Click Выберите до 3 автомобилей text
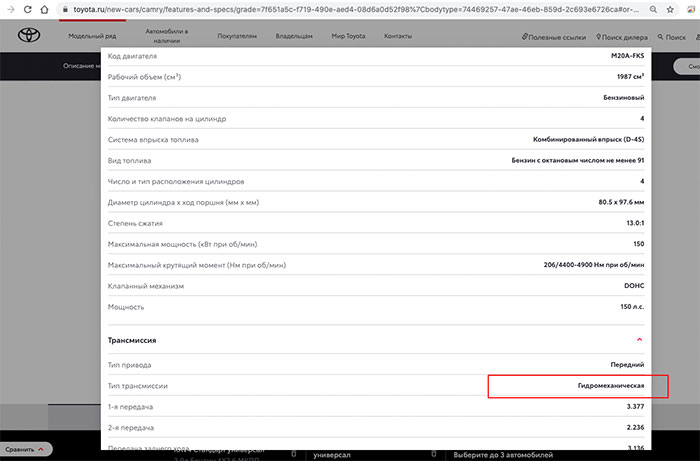Image resolution: width=700 pixels, height=461 pixels. tap(503, 455)
